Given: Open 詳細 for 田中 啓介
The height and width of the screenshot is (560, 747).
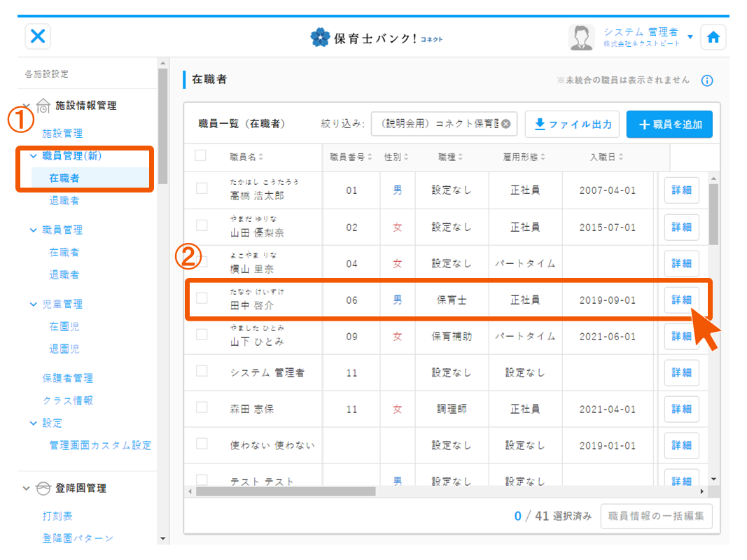Looking at the screenshot, I should 681,300.
